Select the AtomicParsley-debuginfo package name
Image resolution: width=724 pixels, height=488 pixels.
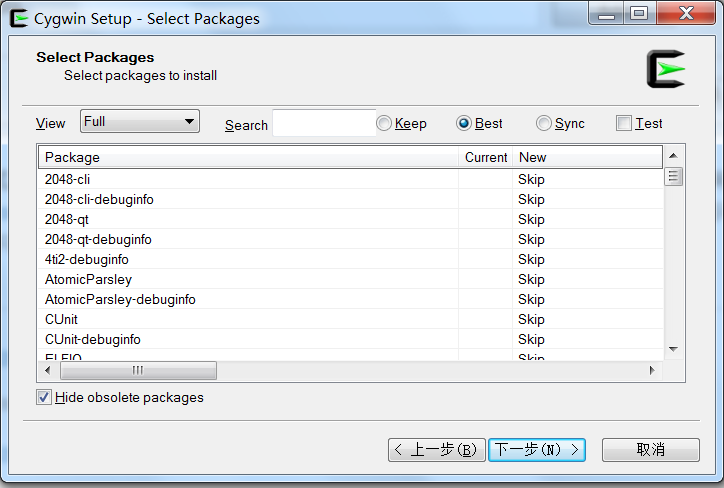pos(120,299)
